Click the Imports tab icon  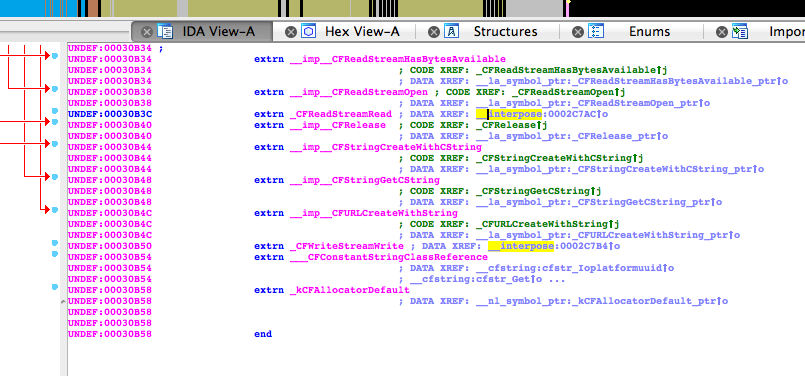point(739,31)
